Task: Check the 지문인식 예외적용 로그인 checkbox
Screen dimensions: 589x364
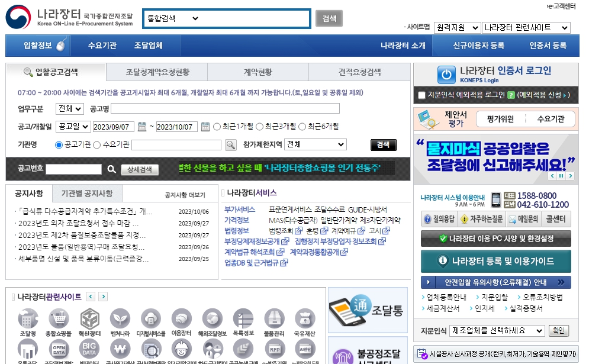Action: pos(422,95)
